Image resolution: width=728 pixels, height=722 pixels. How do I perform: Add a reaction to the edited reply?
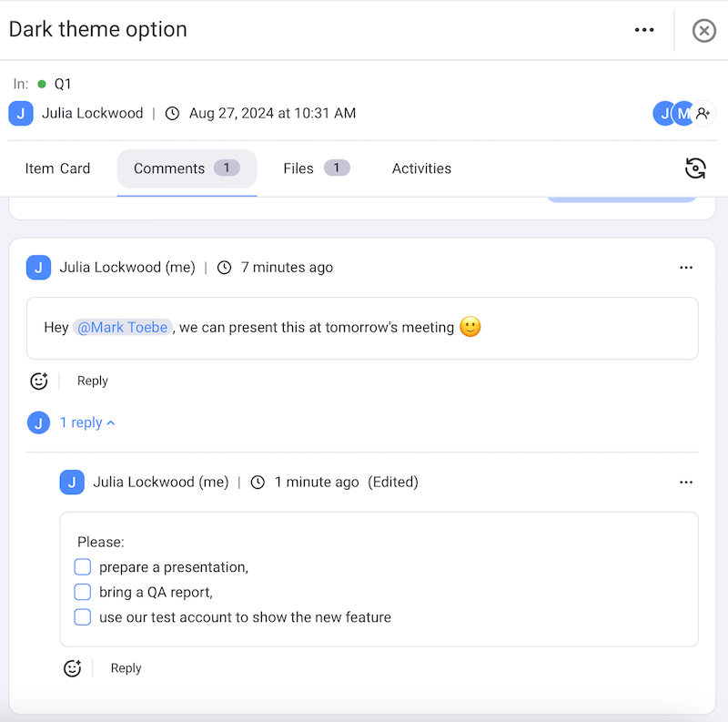click(x=73, y=667)
